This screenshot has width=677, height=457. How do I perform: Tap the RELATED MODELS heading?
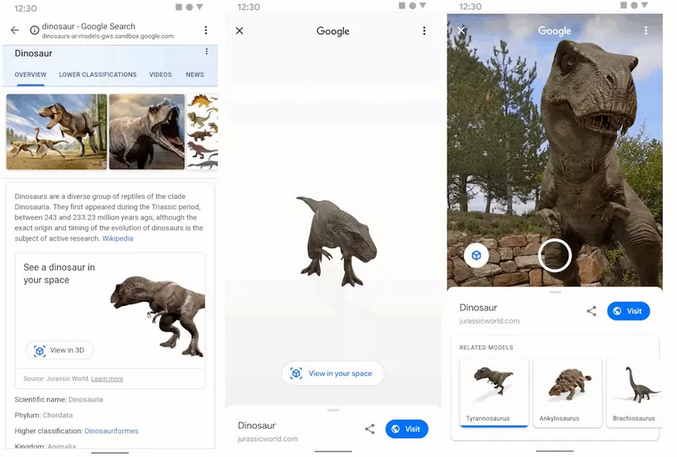pyautogui.click(x=486, y=347)
